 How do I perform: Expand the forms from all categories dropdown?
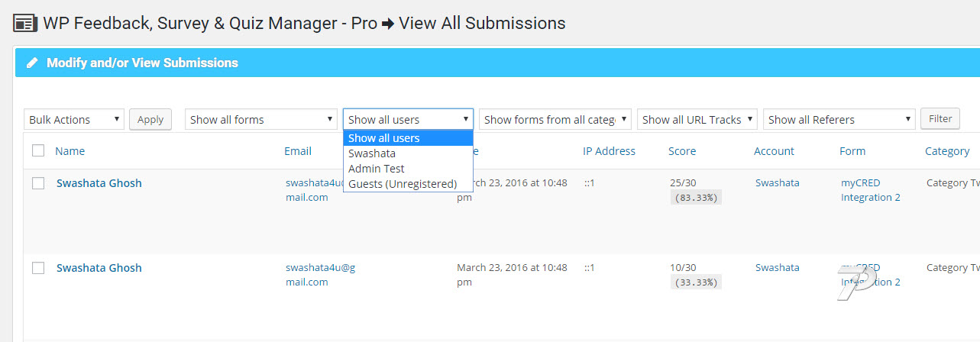click(x=555, y=120)
